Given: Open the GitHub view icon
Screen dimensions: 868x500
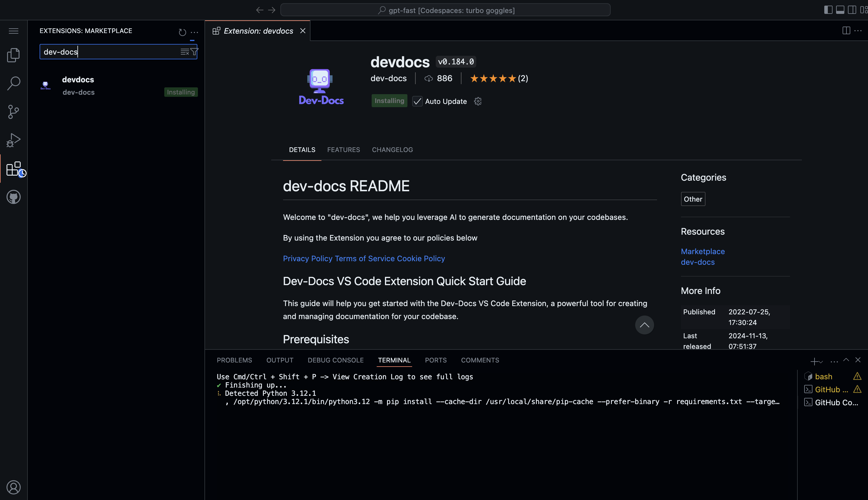Looking at the screenshot, I should click(13, 197).
